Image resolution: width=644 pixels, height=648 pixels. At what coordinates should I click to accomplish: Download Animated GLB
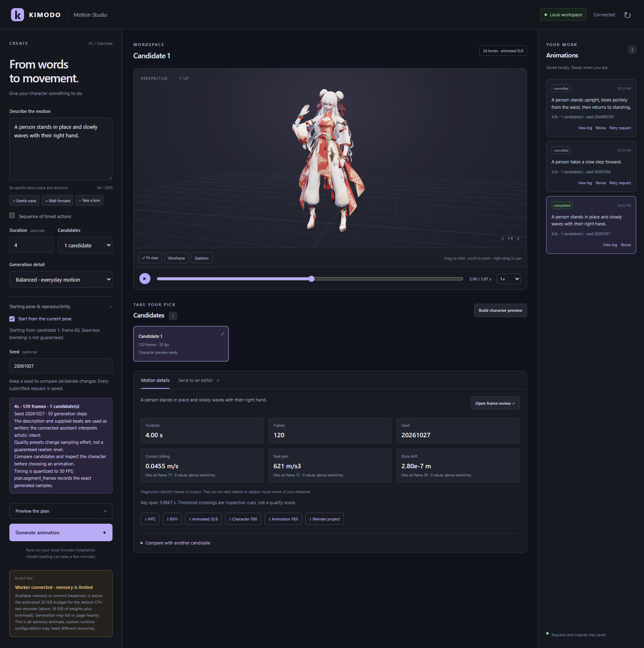point(203,519)
